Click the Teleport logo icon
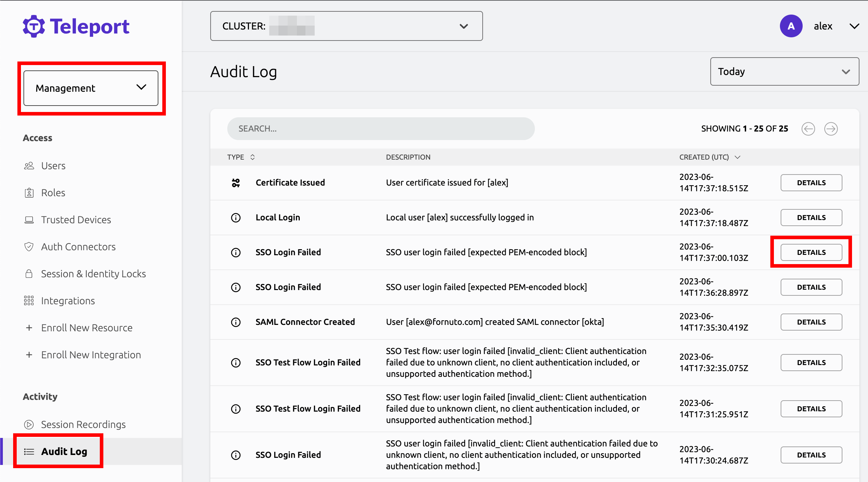Image resolution: width=868 pixels, height=482 pixels. [x=33, y=26]
